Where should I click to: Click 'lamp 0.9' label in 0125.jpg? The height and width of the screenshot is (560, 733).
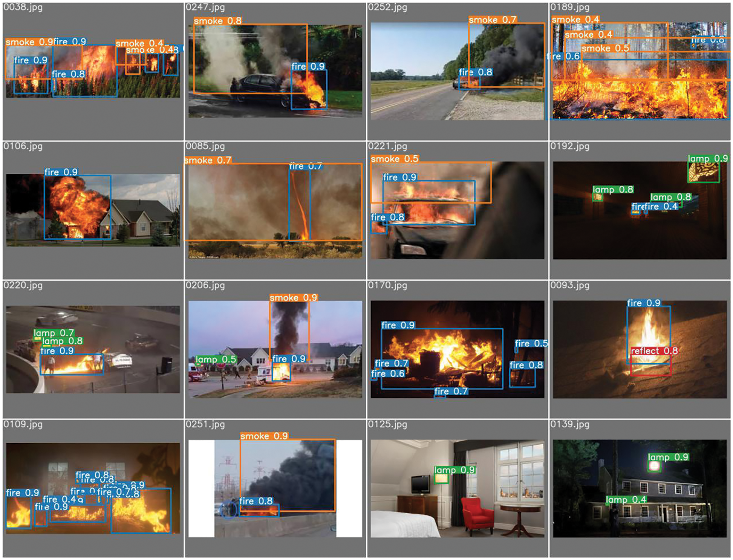coord(454,470)
